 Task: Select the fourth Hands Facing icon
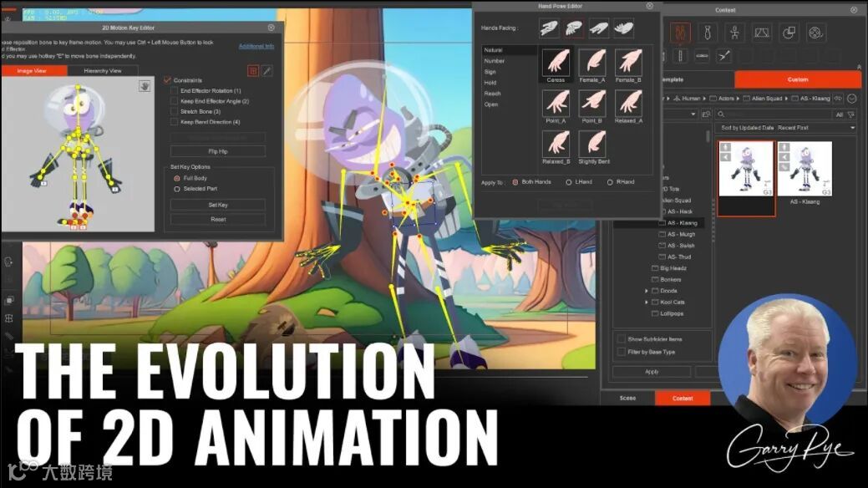pyautogui.click(x=624, y=28)
